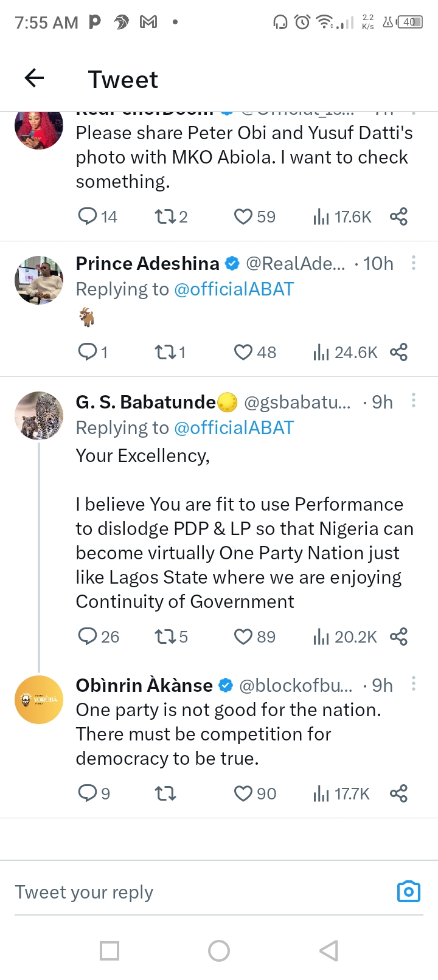438x980 pixels.
Task: Like G. S. Babatunde's reply
Action: (243, 637)
